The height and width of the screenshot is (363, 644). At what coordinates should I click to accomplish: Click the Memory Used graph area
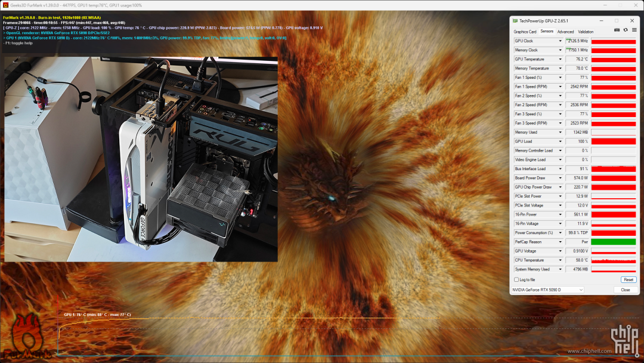pos(614,133)
